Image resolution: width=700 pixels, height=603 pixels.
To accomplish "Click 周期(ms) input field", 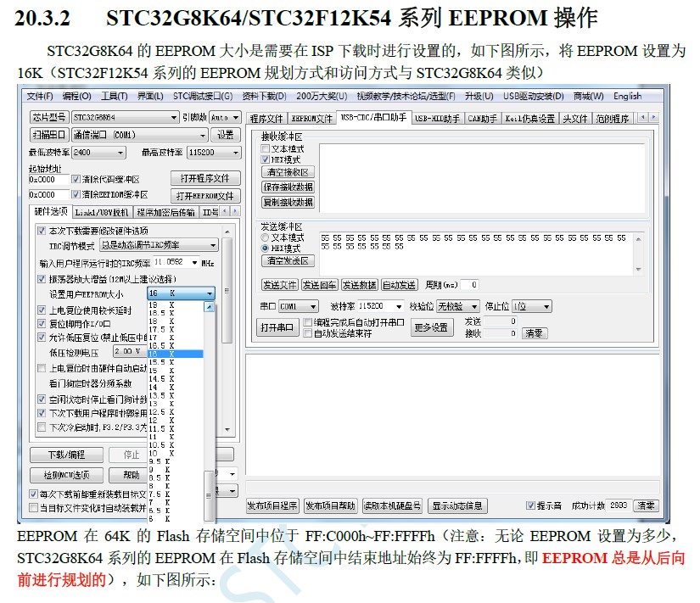I will [x=469, y=284].
